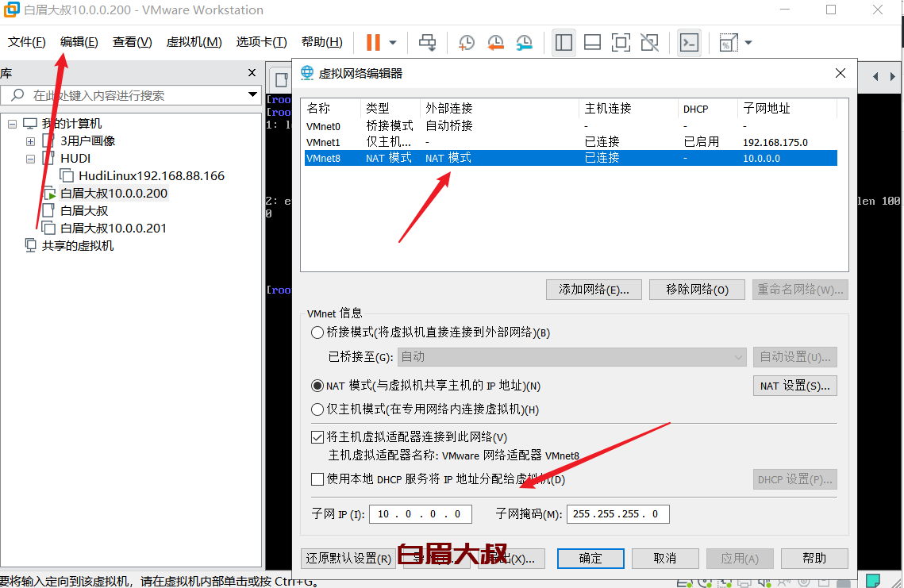
Task: Click the stretch guest display icon
Action: tap(728, 43)
